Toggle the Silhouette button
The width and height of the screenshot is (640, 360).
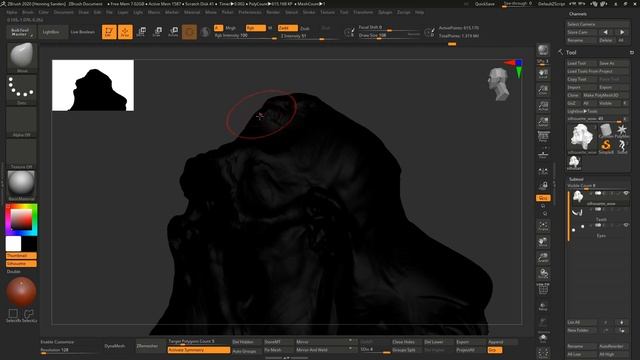(x=21, y=264)
